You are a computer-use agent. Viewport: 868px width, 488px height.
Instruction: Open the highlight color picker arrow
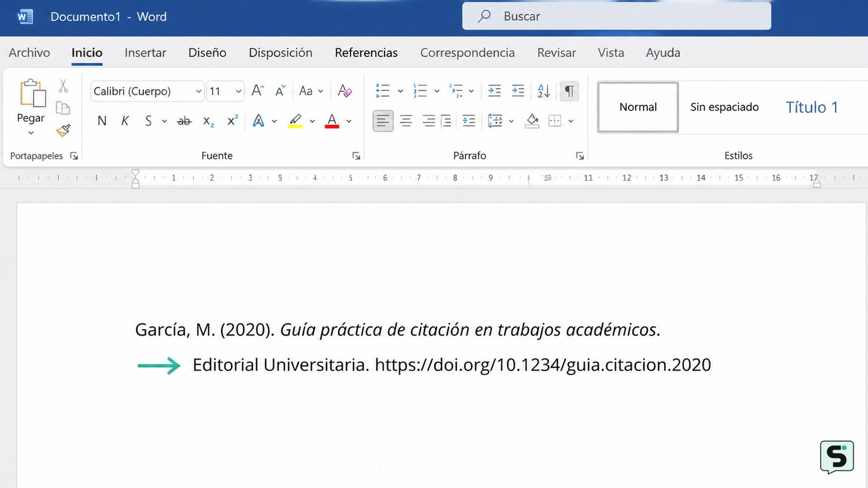(x=312, y=121)
